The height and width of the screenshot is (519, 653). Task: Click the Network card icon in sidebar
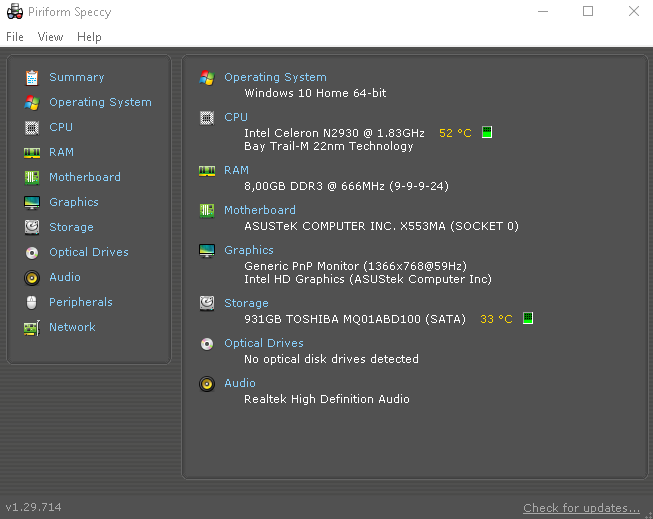click(x=32, y=328)
